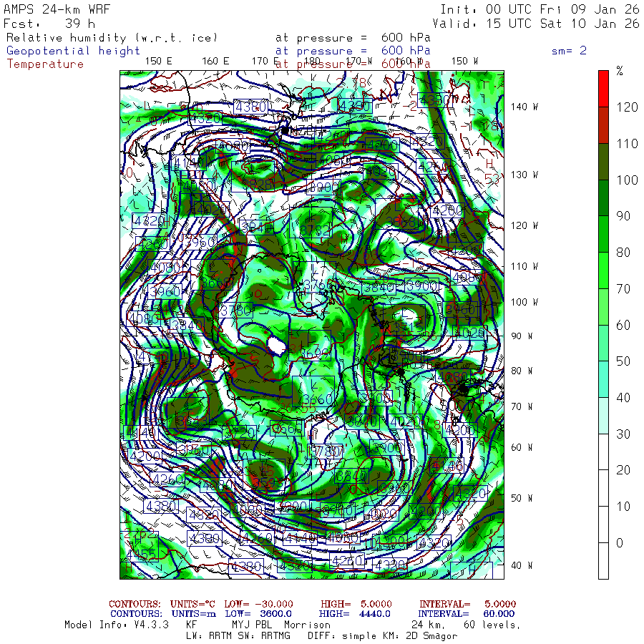Image resolution: width=644 pixels, height=644 pixels.
Task: Click the blue 'CONTOURS: UNITS=m' text
Action: tap(163, 614)
